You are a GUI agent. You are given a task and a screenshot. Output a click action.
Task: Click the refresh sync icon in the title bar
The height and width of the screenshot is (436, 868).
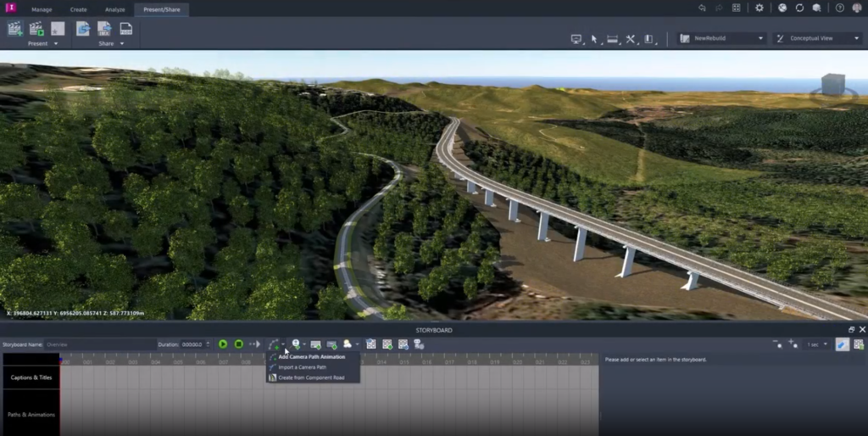click(x=798, y=8)
